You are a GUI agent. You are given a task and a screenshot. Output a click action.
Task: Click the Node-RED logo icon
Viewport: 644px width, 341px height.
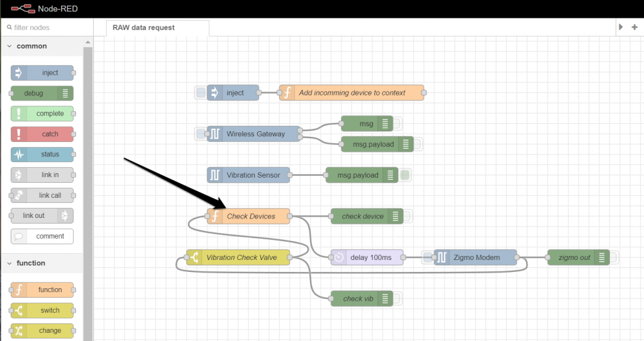coord(23,9)
